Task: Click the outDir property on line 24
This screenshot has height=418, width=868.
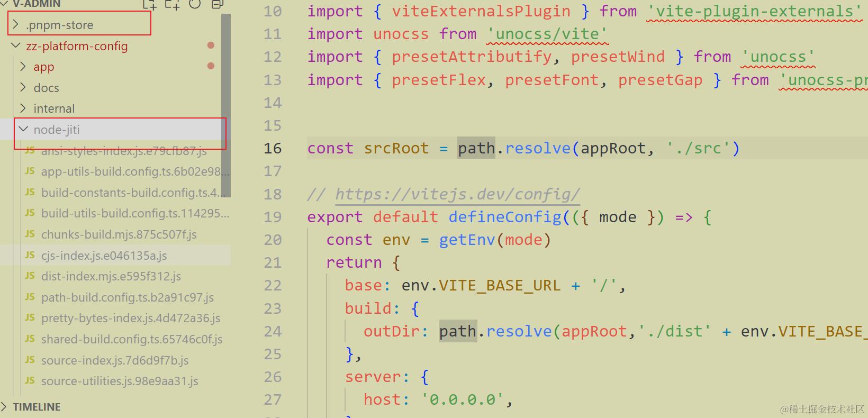Action: pos(392,331)
